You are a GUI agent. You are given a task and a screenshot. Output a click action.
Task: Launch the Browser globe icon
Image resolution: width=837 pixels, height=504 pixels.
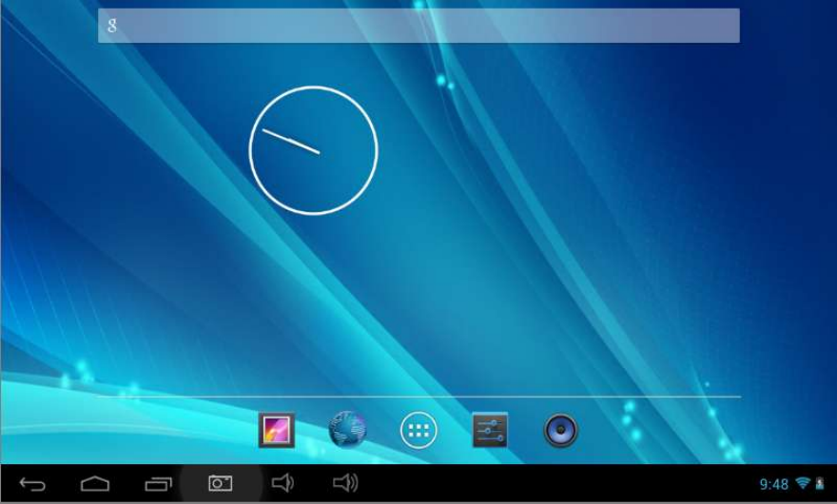(x=347, y=429)
